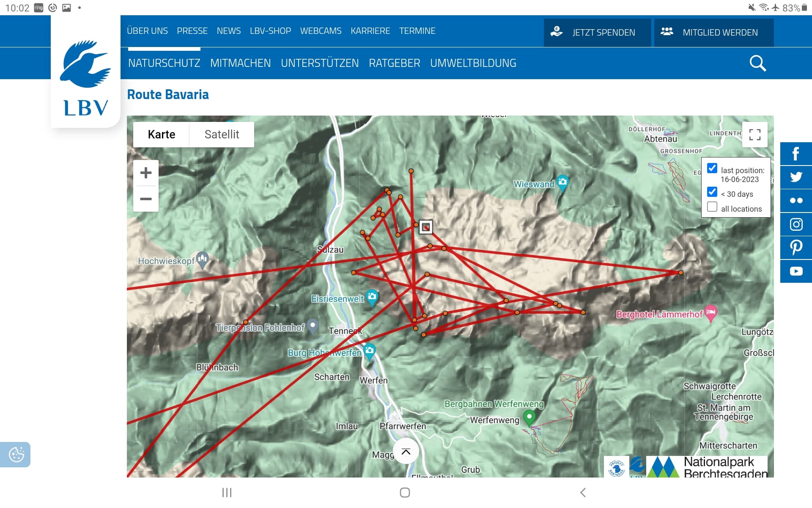Screen dimensions: 812x508
Task: Switch map to Karte view
Action: coord(162,135)
